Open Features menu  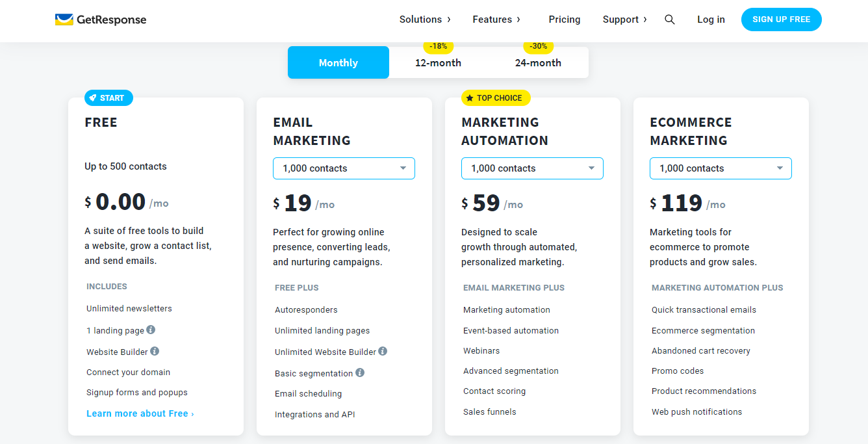[496, 20]
